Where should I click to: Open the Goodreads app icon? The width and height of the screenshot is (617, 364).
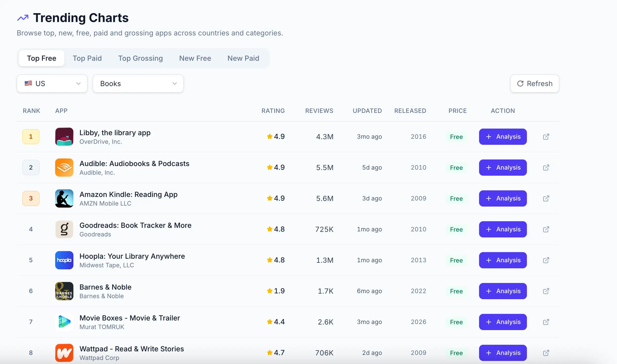point(64,229)
